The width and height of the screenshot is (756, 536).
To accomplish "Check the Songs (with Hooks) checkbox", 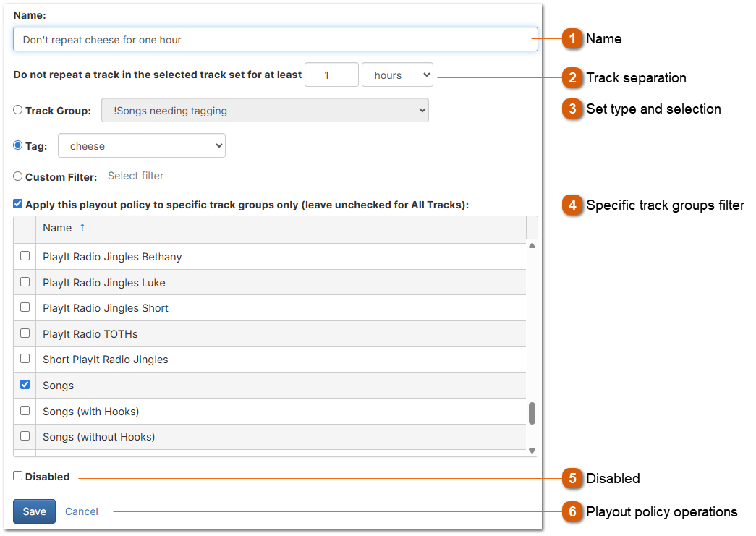I will tap(25, 410).
